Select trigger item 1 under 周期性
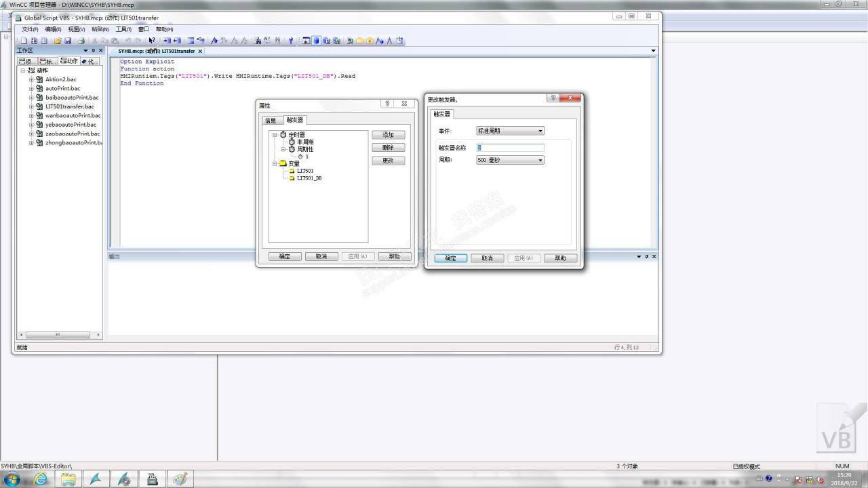The height and width of the screenshot is (488, 868). [x=307, y=157]
